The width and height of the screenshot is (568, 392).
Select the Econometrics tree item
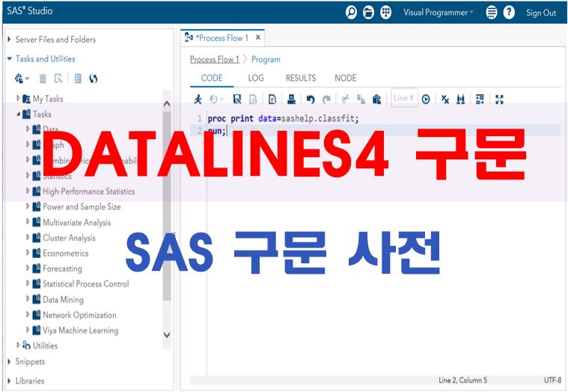66,253
